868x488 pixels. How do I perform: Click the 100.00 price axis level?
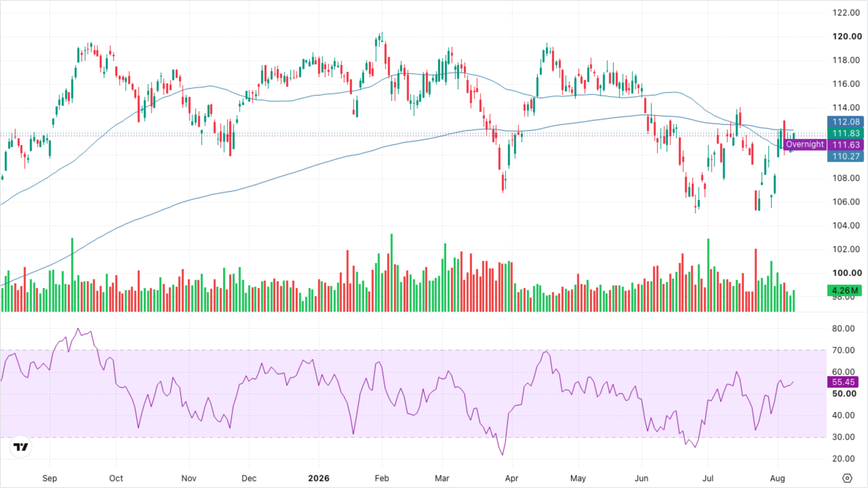(847, 273)
